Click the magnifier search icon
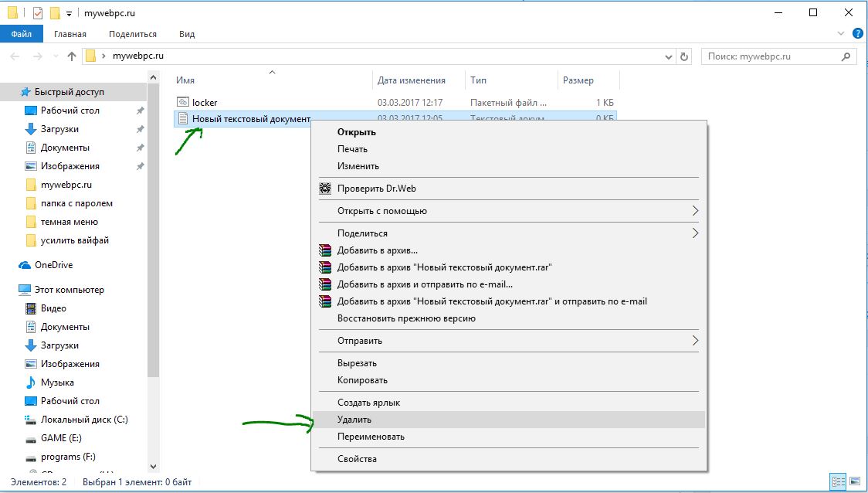Viewport: 868px width, 493px height. tap(846, 56)
